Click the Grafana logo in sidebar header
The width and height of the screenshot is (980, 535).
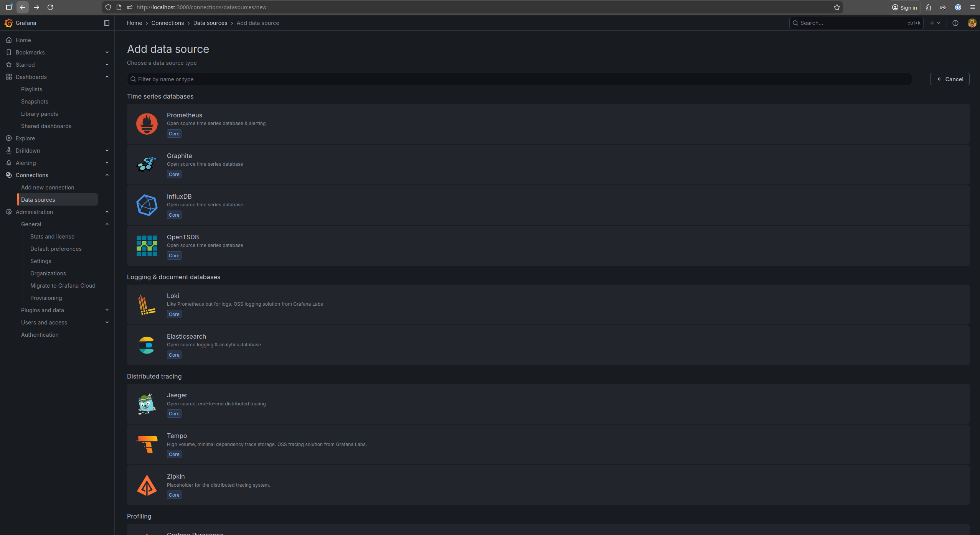point(8,23)
